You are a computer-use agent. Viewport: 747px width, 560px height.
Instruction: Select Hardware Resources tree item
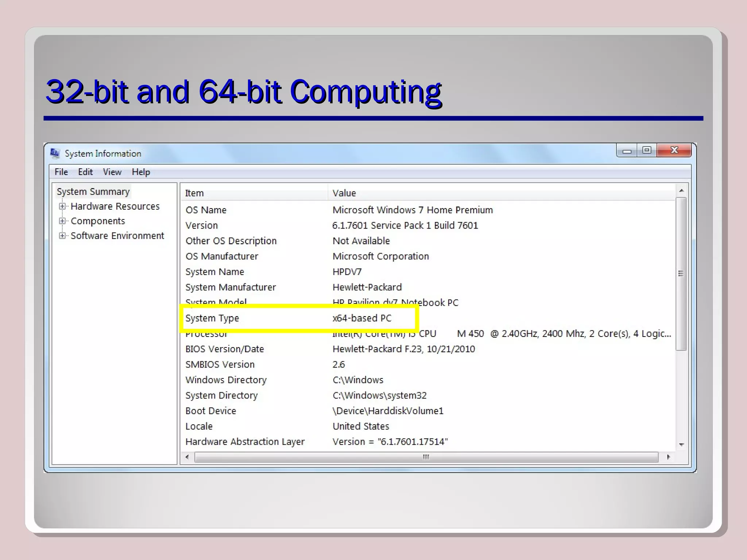[115, 206]
